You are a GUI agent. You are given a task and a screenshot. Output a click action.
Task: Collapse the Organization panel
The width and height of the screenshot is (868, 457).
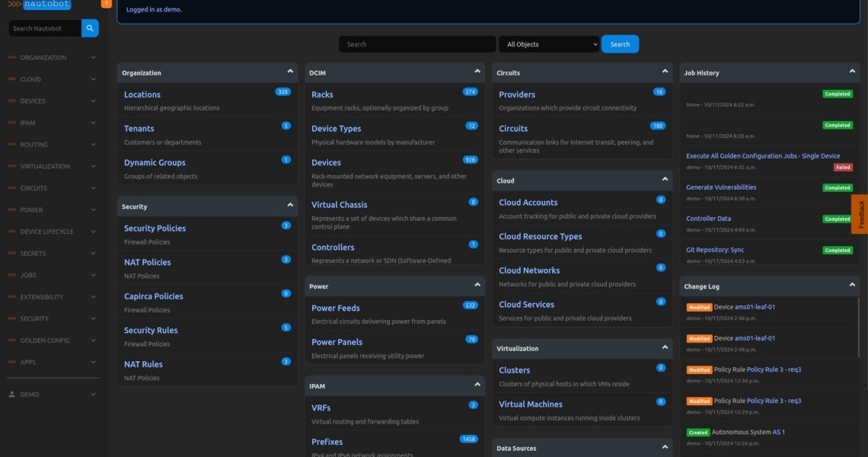290,72
